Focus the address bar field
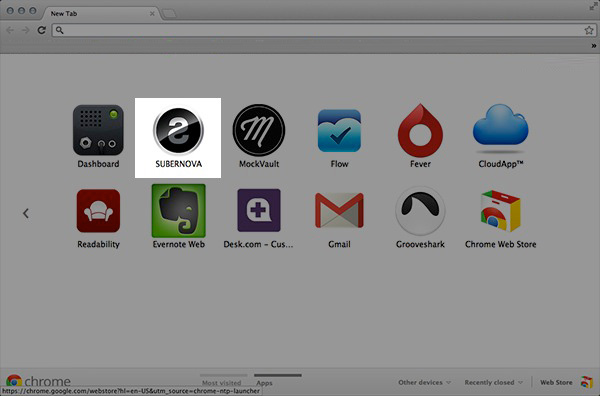600x396 pixels. 323,30
